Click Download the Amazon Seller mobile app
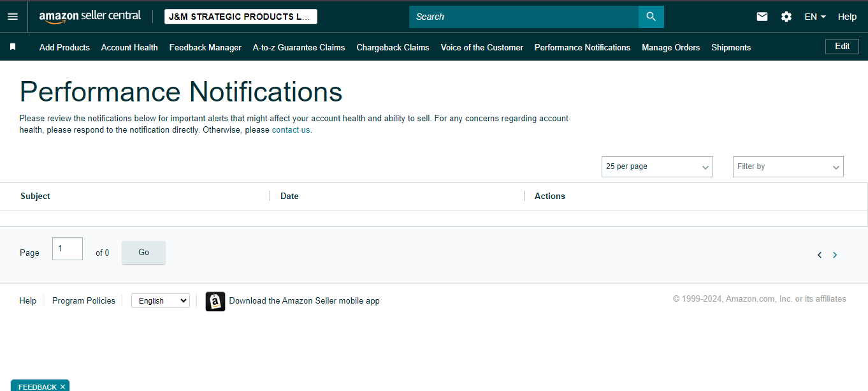Image resolution: width=868 pixels, height=391 pixels. (305, 301)
